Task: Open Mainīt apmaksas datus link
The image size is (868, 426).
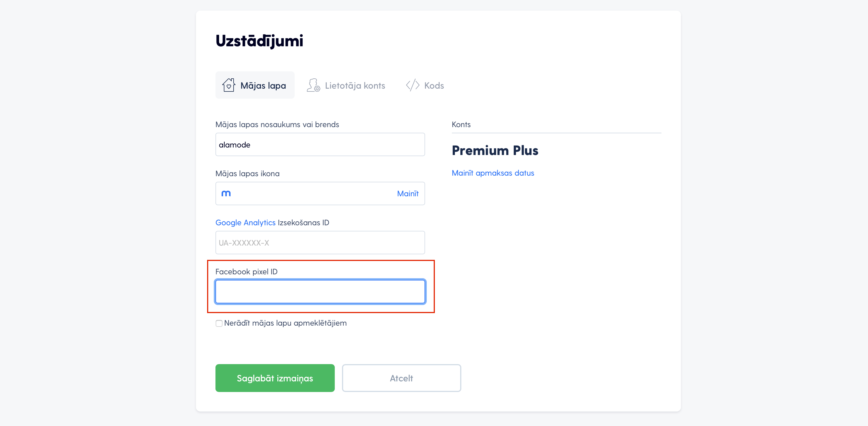Action: [493, 173]
